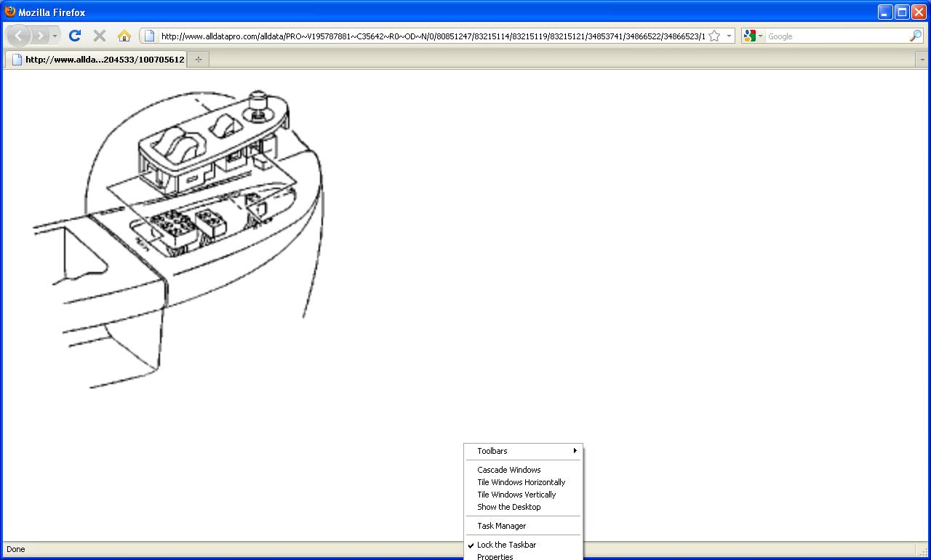Maximize the Firefox window

coord(902,12)
